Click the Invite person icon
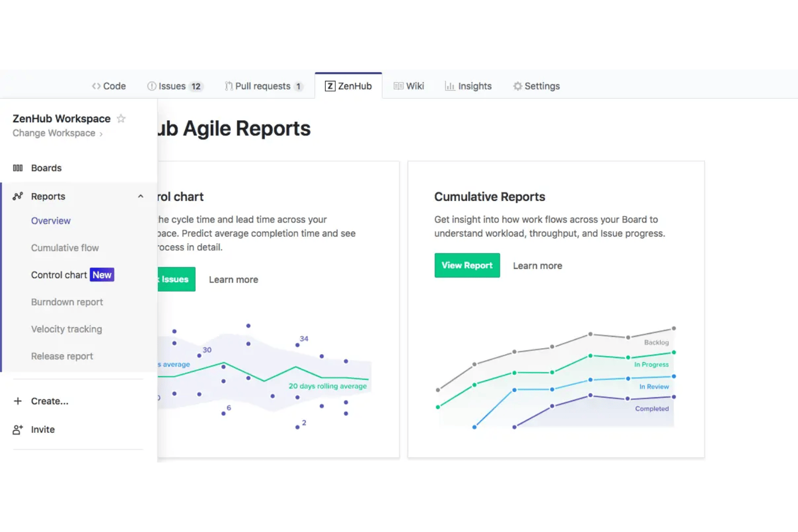 (x=18, y=430)
